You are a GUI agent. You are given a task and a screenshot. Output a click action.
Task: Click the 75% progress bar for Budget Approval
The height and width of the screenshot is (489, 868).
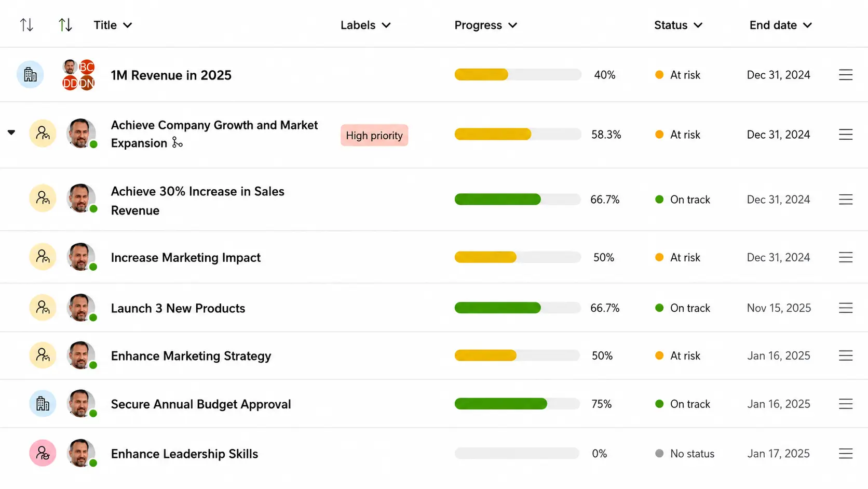coord(517,404)
